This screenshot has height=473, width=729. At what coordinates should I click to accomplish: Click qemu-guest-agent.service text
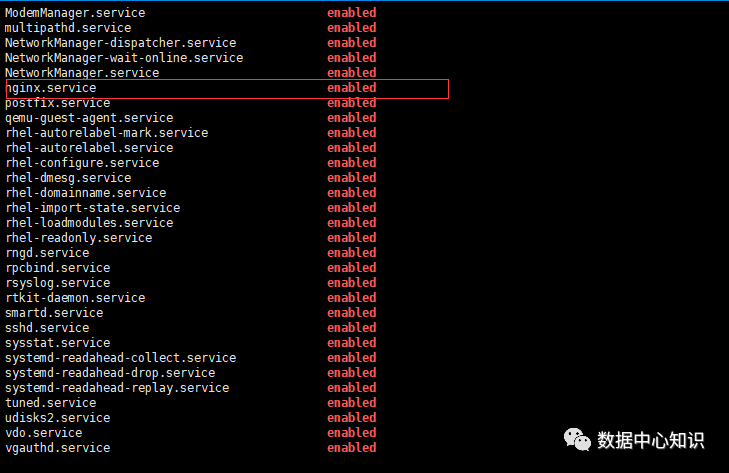89,118
